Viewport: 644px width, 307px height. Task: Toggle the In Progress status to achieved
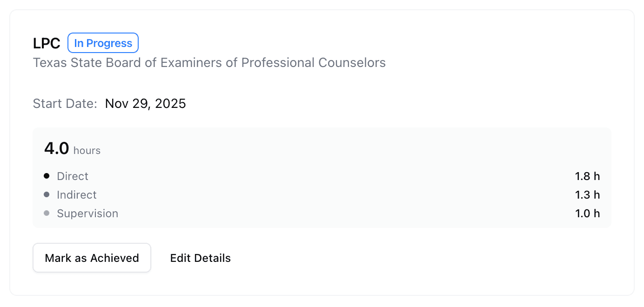tap(103, 43)
